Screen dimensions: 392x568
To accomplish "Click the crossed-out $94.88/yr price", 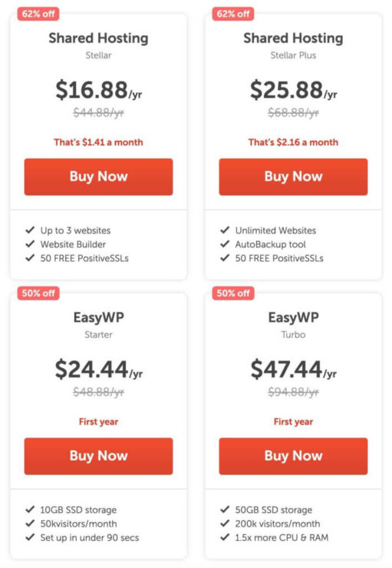I will 293,392.
